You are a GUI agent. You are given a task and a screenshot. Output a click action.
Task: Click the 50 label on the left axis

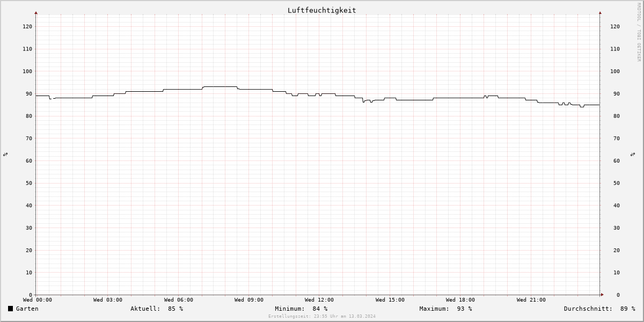[29, 183]
